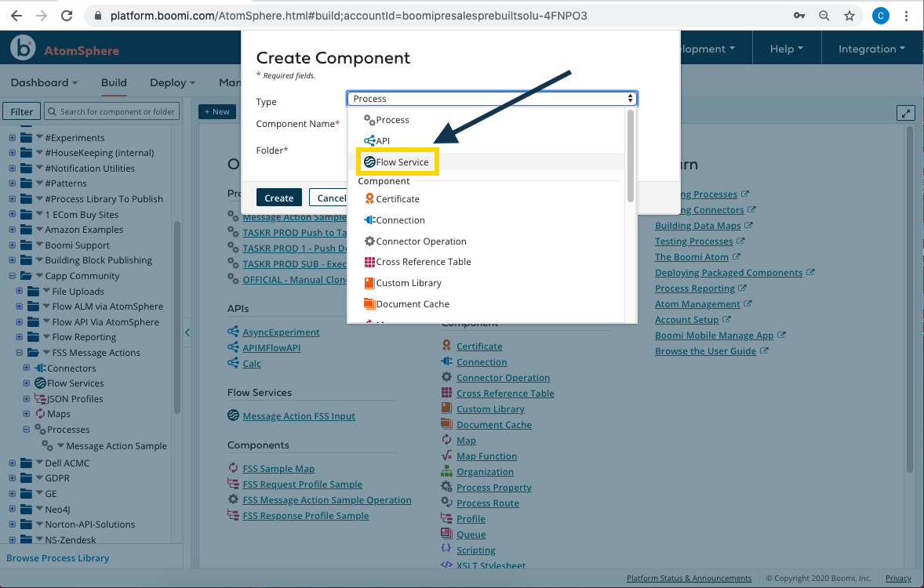Select Certificate in component type list
The height and width of the screenshot is (588, 924).
pos(392,199)
